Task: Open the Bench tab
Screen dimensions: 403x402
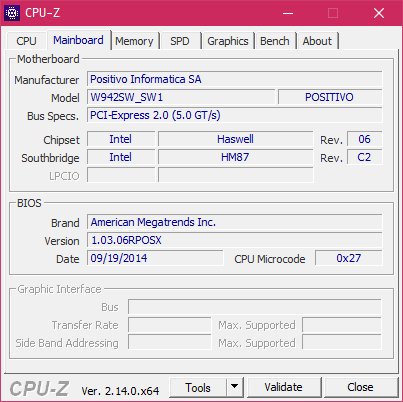Action: (275, 41)
